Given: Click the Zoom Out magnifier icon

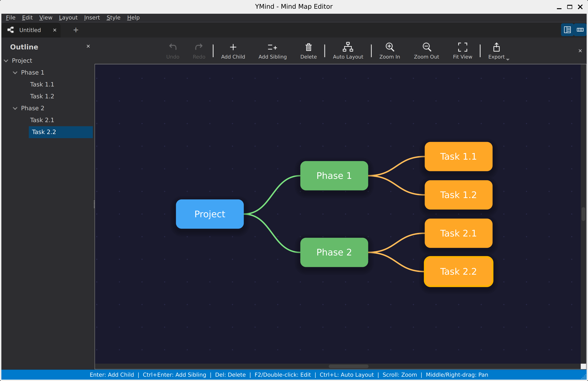Looking at the screenshot, I should (426, 47).
